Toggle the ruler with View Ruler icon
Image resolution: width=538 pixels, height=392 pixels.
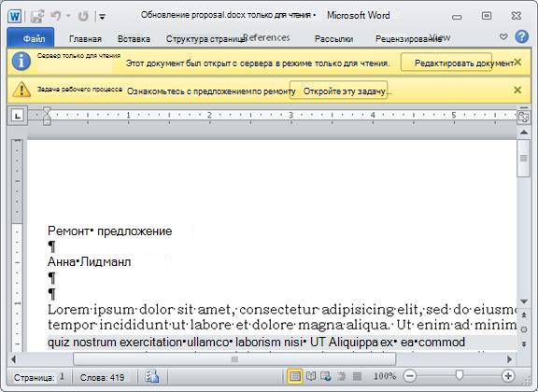524,117
